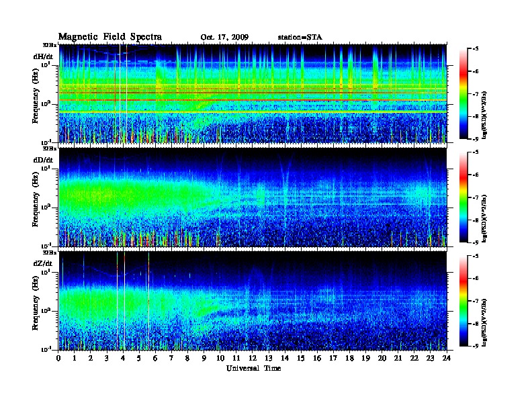This screenshot has width=532, height=411.
Task: Click the dD/dt spectrogram plot
Action: point(253,197)
